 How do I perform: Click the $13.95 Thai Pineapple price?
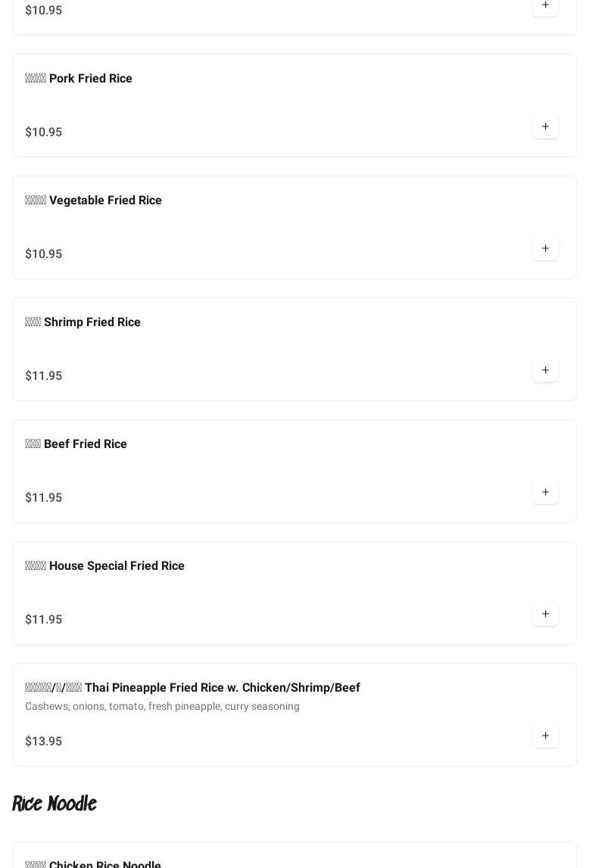click(x=44, y=742)
